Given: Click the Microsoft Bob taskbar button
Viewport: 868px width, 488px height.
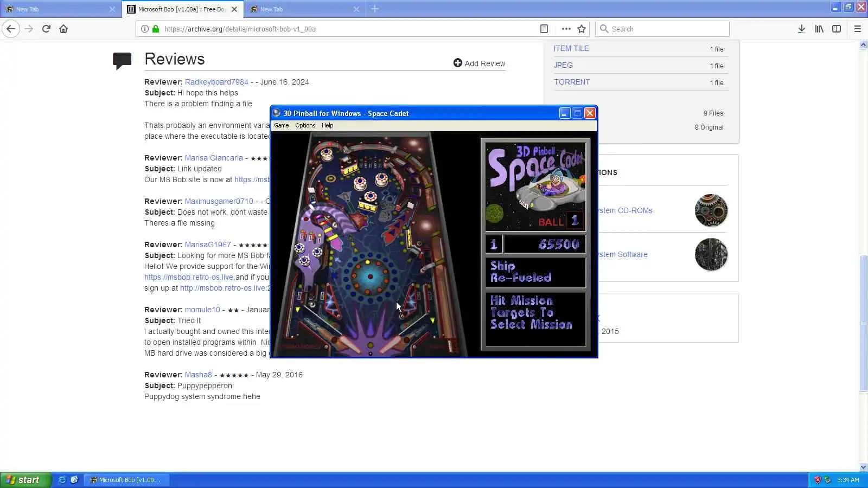Looking at the screenshot, I should click(x=126, y=480).
